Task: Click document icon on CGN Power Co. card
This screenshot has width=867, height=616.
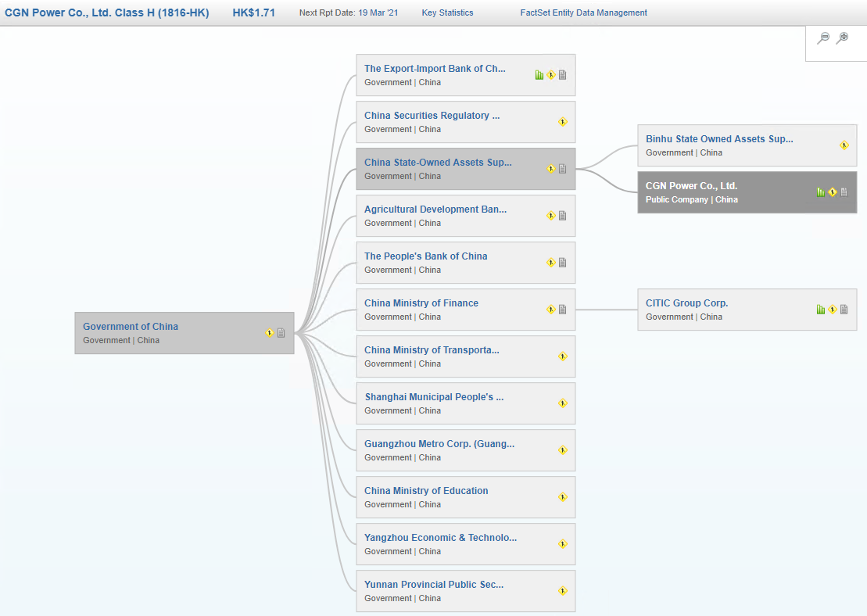Action: (x=844, y=192)
